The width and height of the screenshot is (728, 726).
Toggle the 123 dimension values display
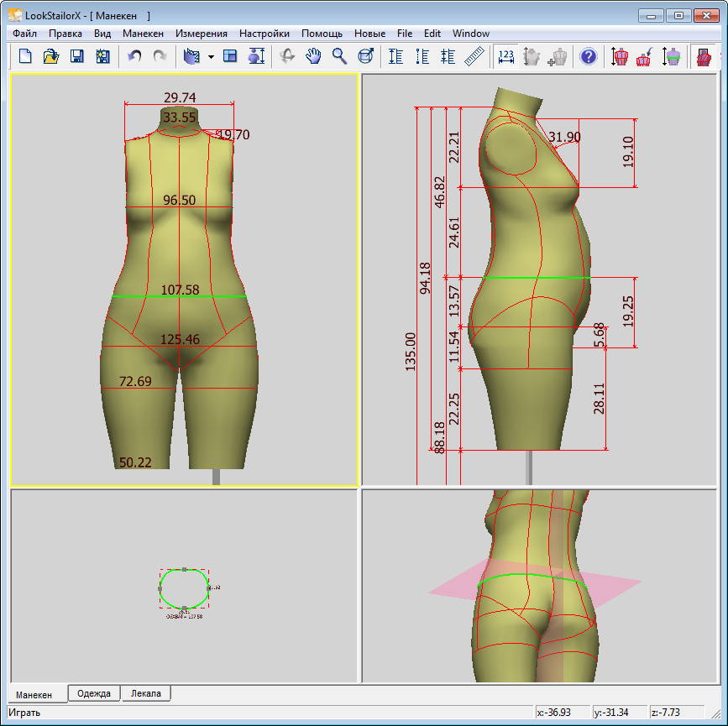[505, 56]
